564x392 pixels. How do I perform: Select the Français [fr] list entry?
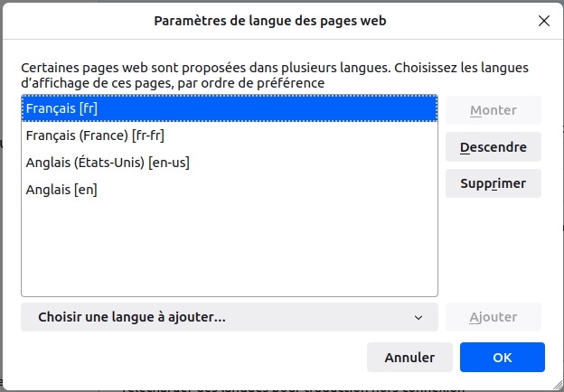pyautogui.click(x=61, y=108)
